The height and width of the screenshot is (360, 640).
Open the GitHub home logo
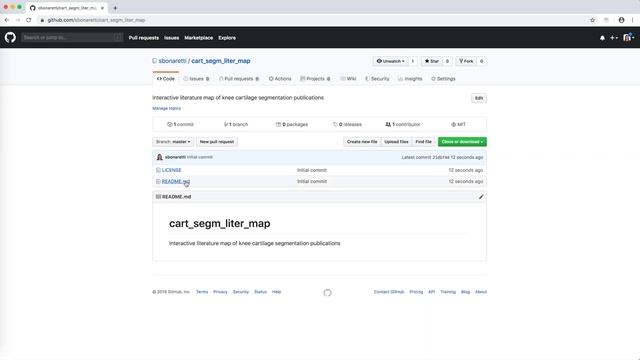(10, 38)
